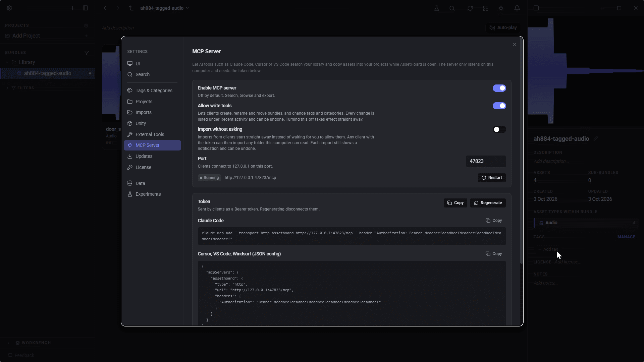Click the plus icon beside Add Project
Screen dimensions: 644x362
pyautogui.click(x=86, y=36)
